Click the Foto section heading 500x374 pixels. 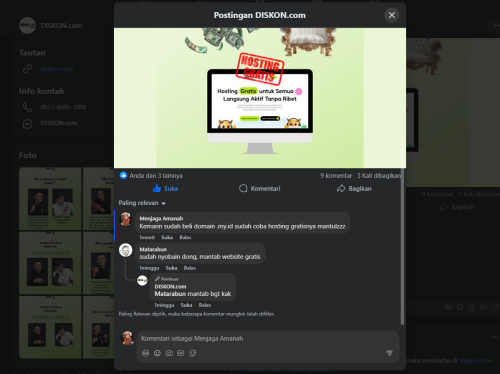[x=28, y=156]
